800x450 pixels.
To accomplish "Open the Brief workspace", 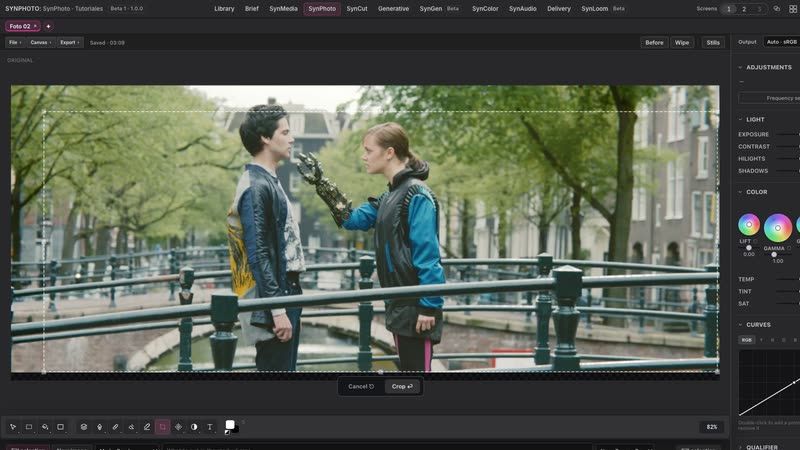I will tap(252, 9).
